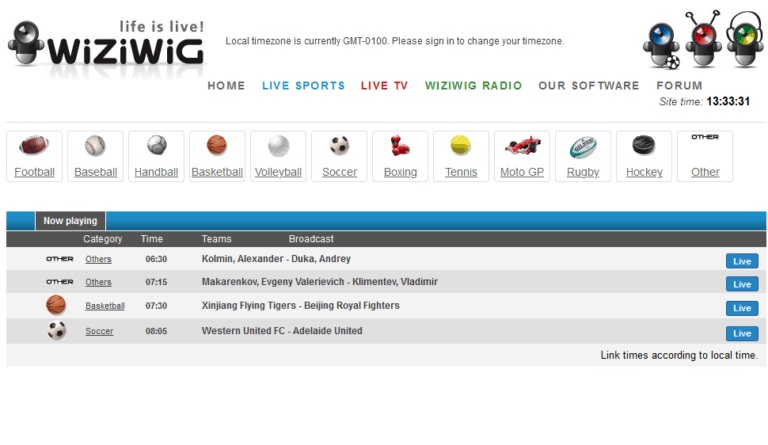The image size is (768, 445).
Task: Click the blue soccer mascot icon
Action: [662, 45]
